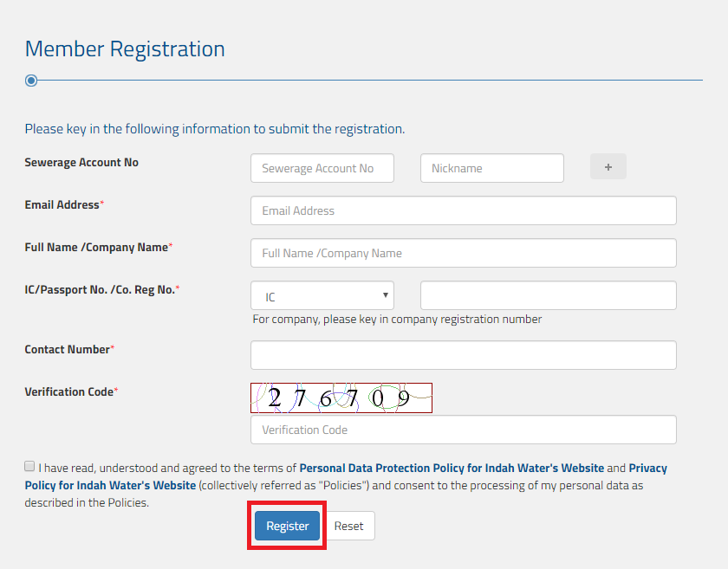This screenshot has width=728, height=569.
Task: Focus the Contact Number input box
Action: click(463, 355)
